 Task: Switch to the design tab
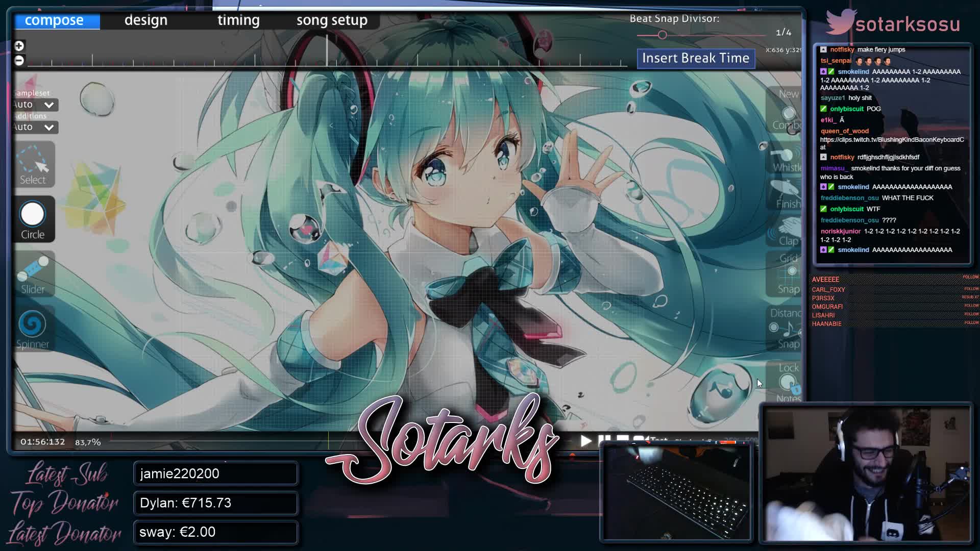tap(146, 20)
